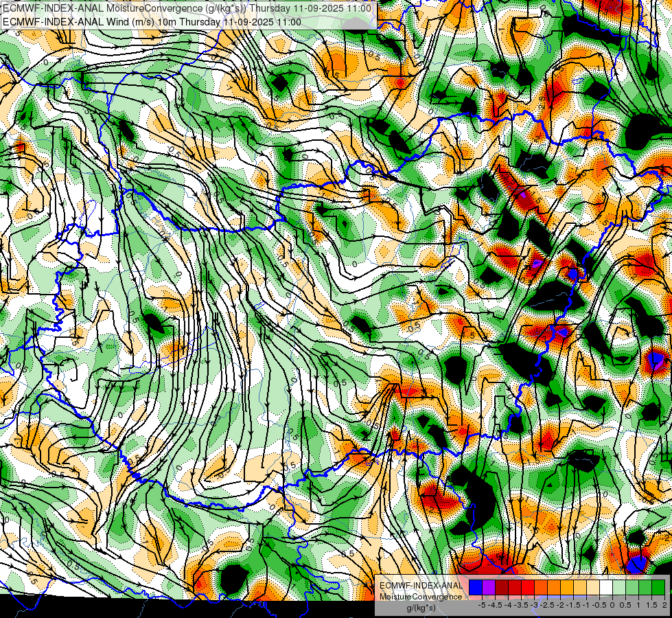
Task: Click the 2 tick label ending the legend scale
Action: click(x=664, y=605)
